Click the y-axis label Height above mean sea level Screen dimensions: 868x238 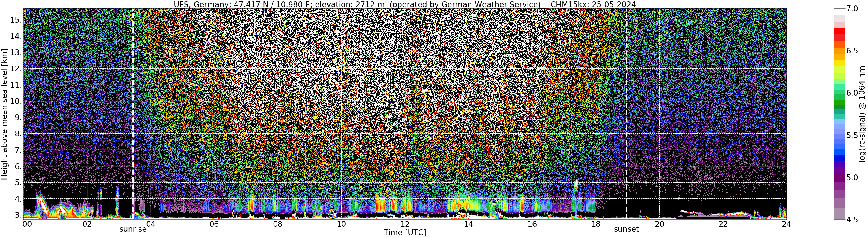pyautogui.click(x=4, y=114)
